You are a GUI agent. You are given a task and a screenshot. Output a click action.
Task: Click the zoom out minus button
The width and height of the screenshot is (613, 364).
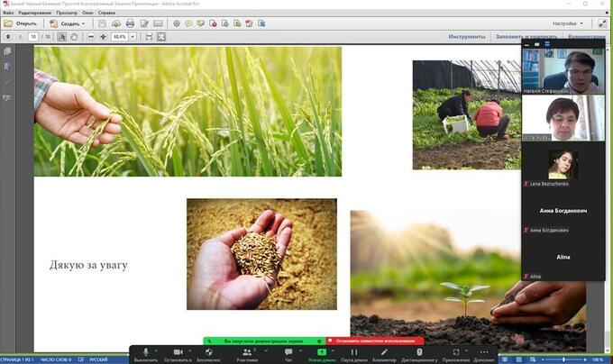(x=90, y=37)
